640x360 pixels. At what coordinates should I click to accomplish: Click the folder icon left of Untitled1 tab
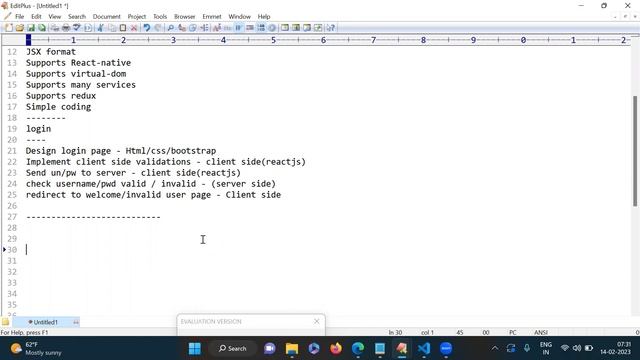5,322
